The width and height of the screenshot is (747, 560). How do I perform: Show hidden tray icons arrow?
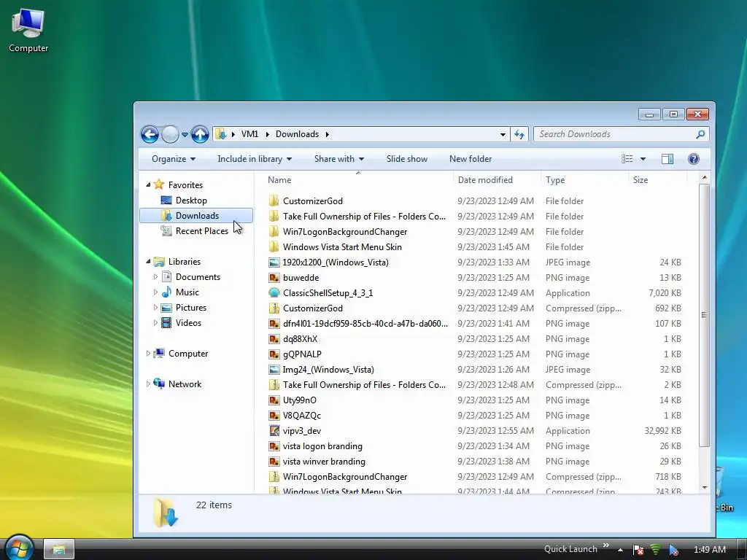click(x=620, y=550)
